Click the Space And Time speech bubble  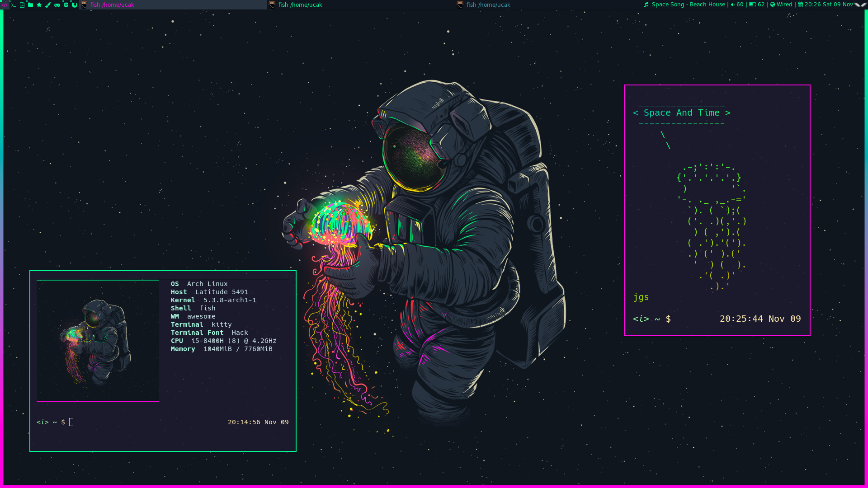682,113
